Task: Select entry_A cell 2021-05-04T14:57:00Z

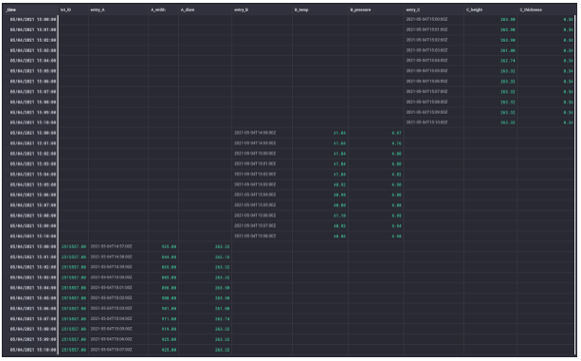Action: pyautogui.click(x=111, y=246)
